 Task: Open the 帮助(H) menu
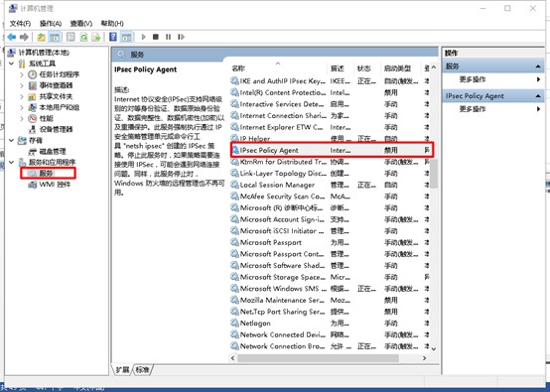pyautogui.click(x=112, y=24)
